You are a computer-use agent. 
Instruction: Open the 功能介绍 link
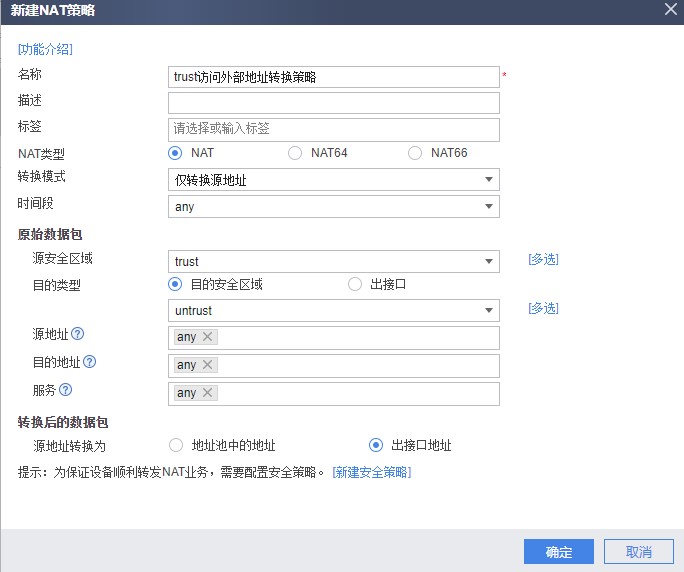click(x=45, y=49)
